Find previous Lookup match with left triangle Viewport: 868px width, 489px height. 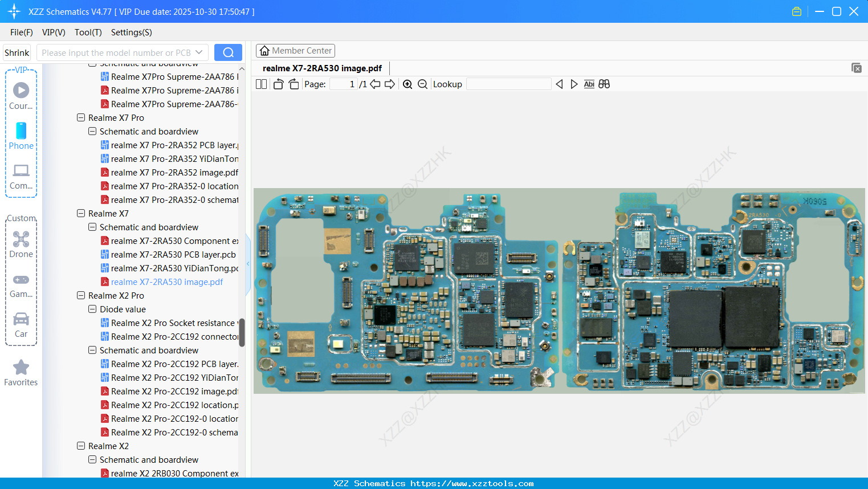pos(559,84)
